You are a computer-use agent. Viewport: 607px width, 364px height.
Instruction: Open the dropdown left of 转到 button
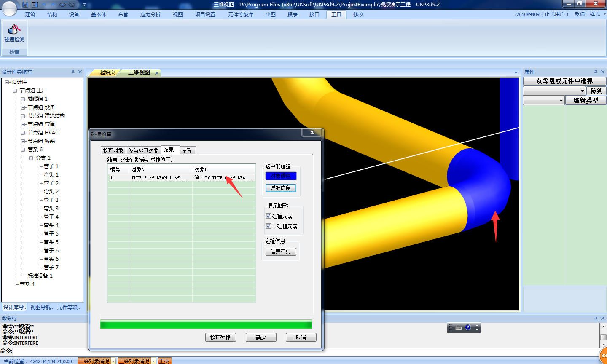coord(582,91)
